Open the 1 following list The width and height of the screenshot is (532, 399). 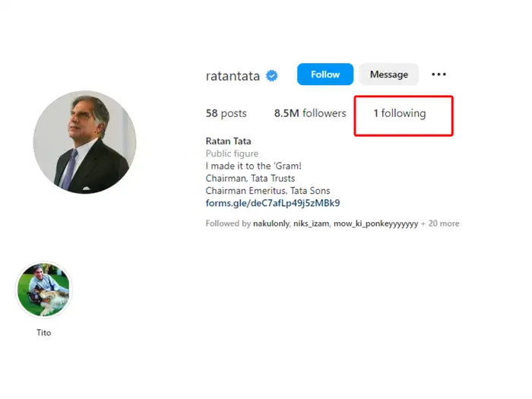[399, 113]
